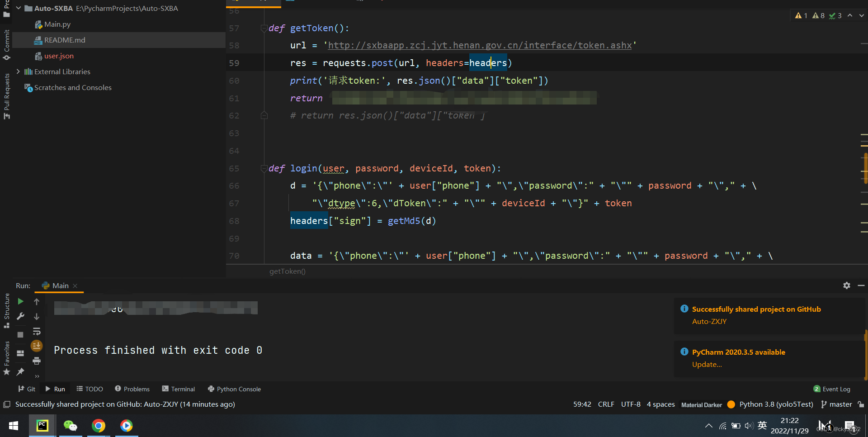
Task: Toggle tool window bars icon in status bar
Action: 7,404
